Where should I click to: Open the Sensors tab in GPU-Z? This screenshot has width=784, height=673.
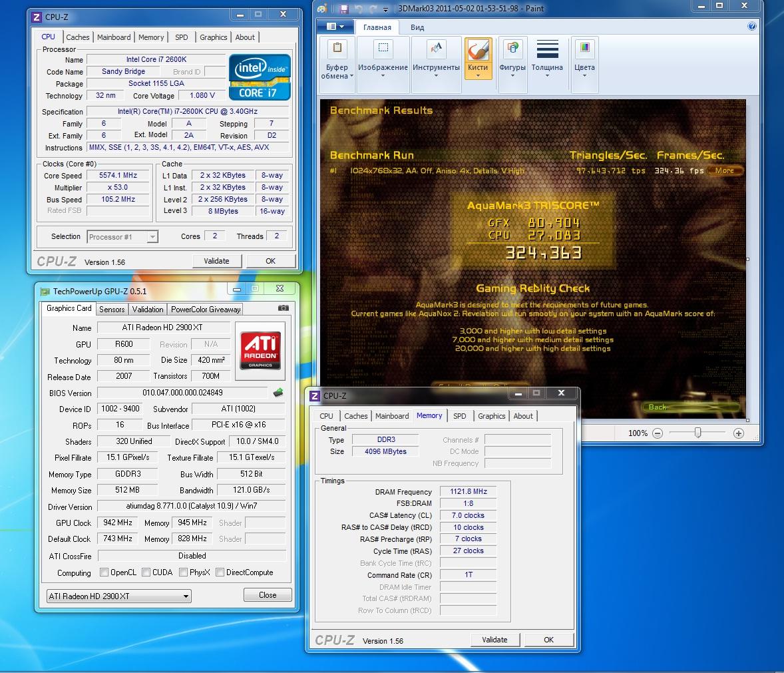coord(112,310)
